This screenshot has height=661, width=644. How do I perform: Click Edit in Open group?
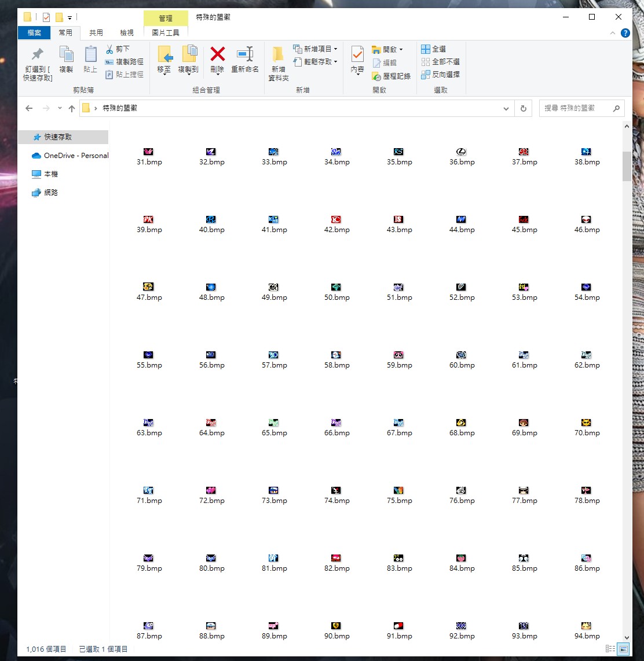(x=385, y=63)
